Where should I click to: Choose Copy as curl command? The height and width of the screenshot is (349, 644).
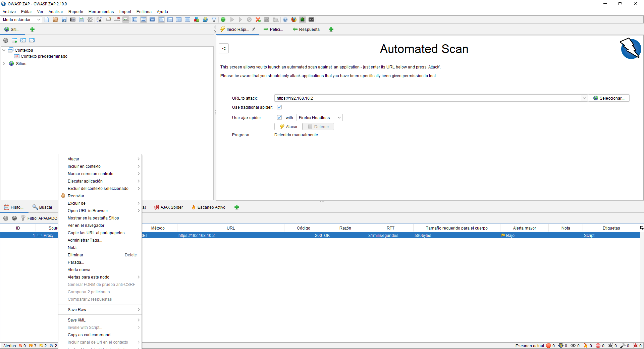coord(100,335)
